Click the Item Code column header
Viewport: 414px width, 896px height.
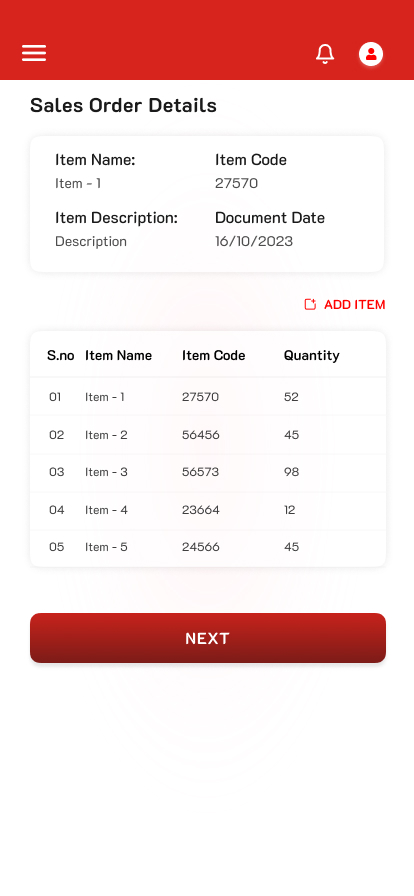(213, 355)
